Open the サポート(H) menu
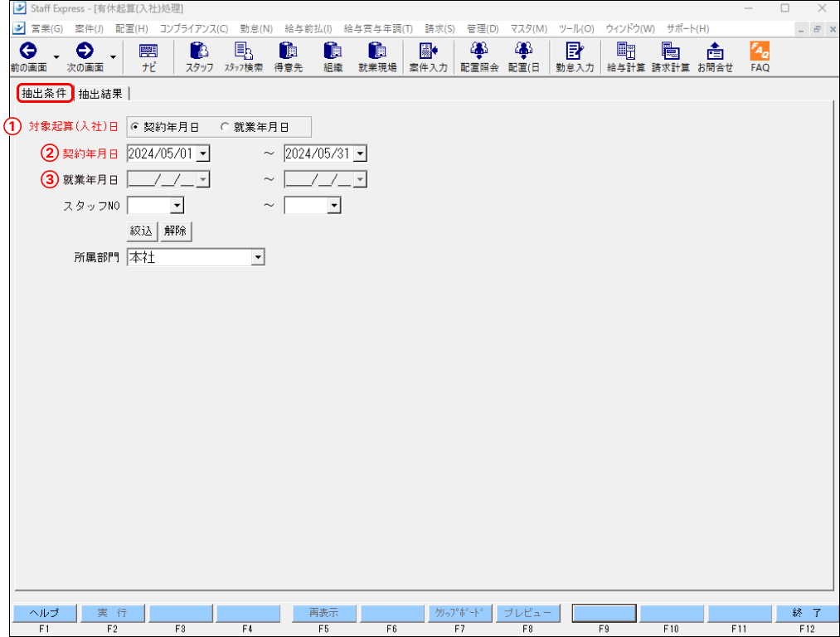 (x=688, y=28)
